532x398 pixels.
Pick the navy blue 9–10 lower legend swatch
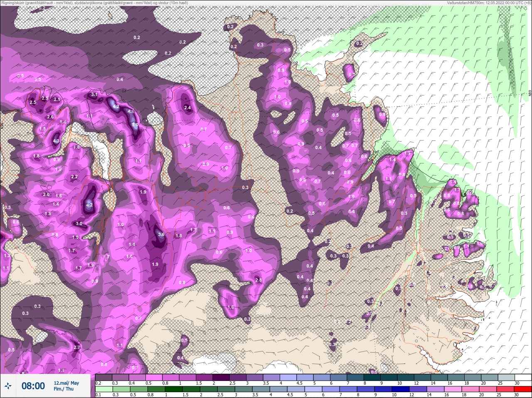click(x=384, y=390)
